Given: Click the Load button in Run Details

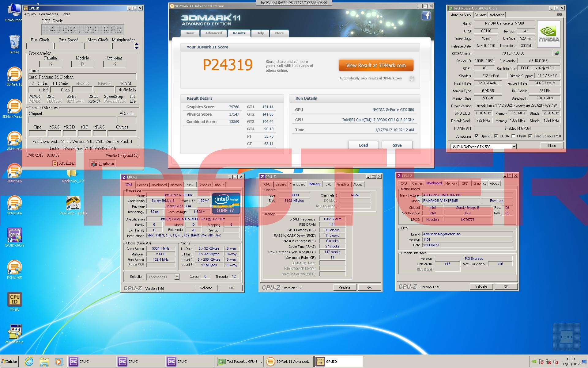Looking at the screenshot, I should (x=363, y=145).
